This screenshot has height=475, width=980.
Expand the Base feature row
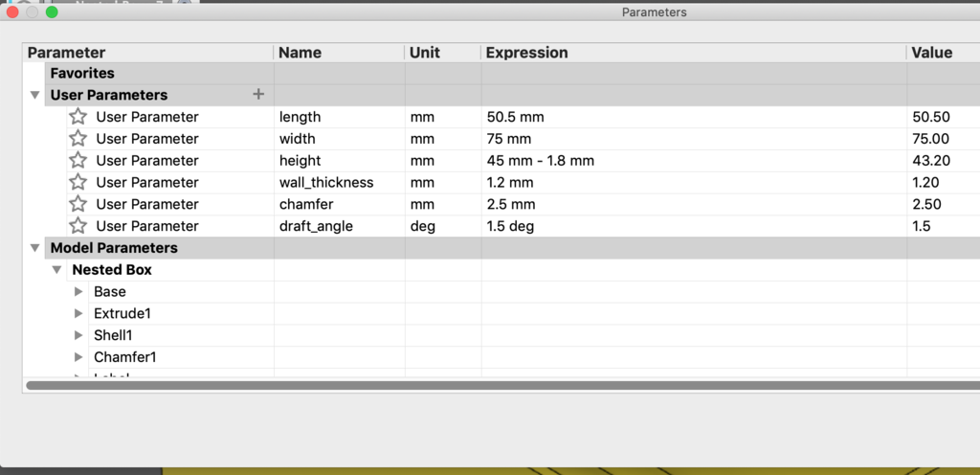click(x=79, y=292)
